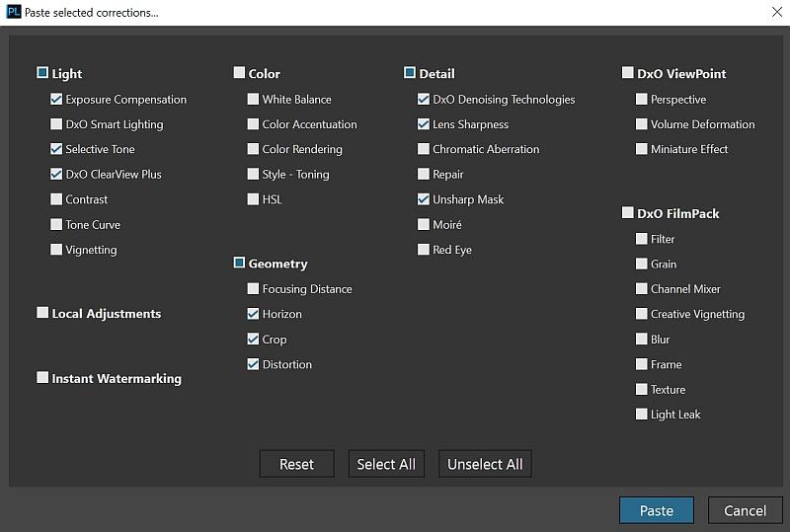Uncheck DxO Denoising Technologies
Image resolution: width=790 pixels, height=532 pixels.
click(424, 99)
